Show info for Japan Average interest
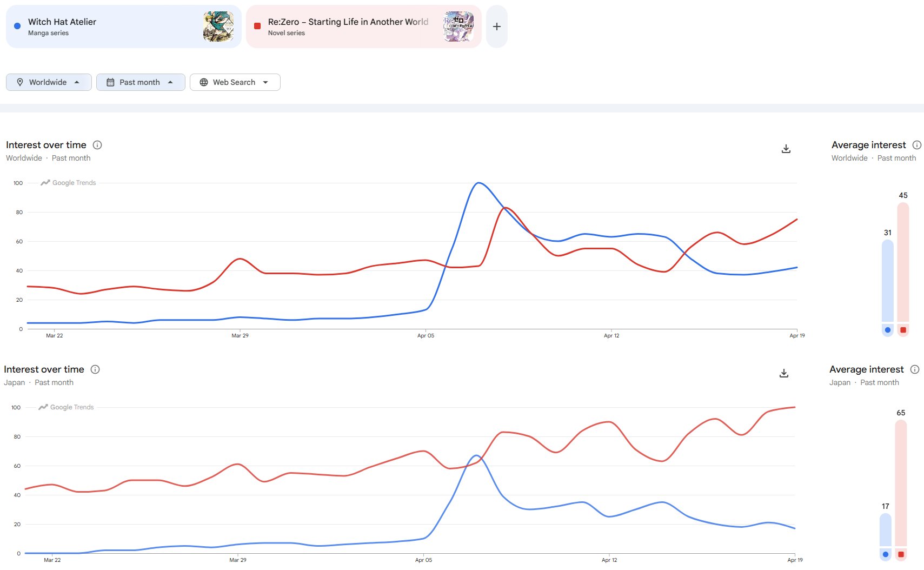 coord(915,369)
